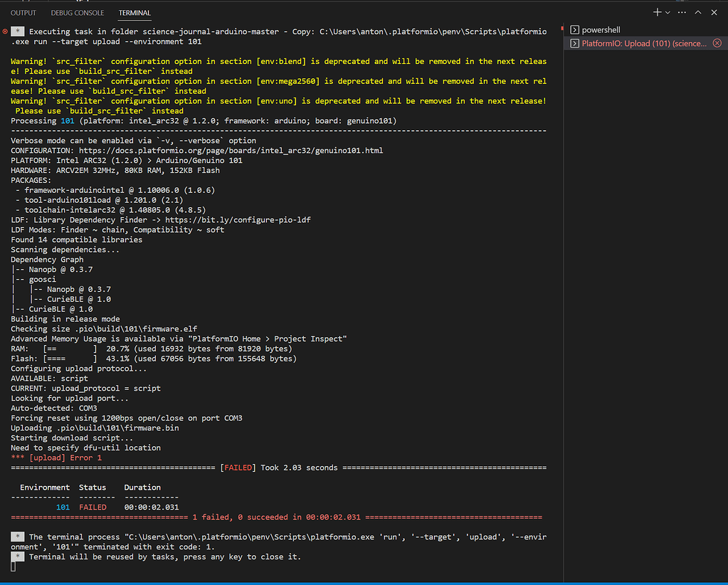Click the duration value 00:00:02.031
Screen dimensions: 728x585
click(152, 507)
